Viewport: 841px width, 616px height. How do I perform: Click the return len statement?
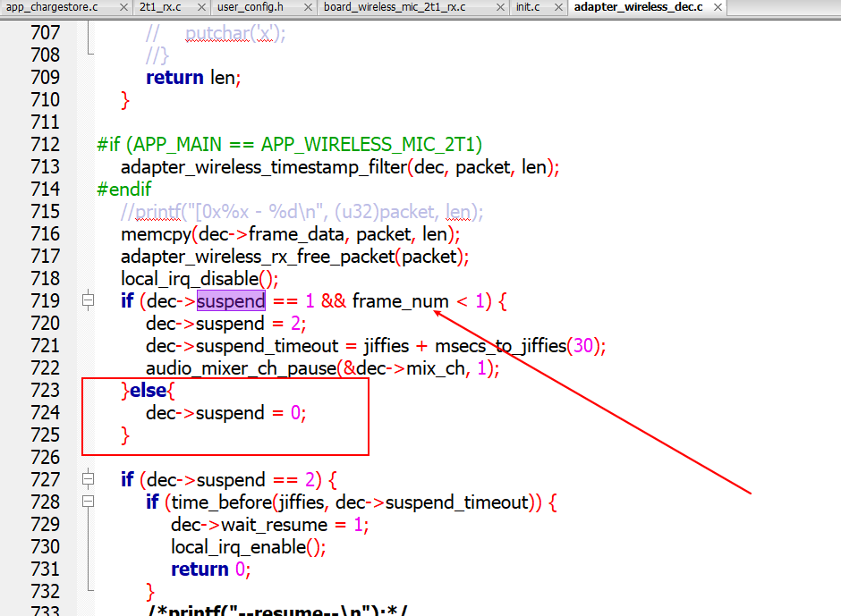pyautogui.click(x=193, y=78)
